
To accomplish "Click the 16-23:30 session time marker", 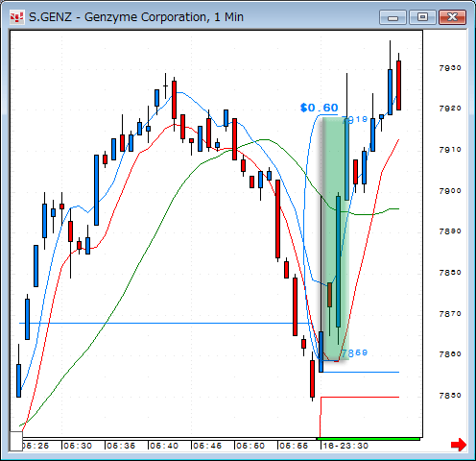I will [x=345, y=446].
